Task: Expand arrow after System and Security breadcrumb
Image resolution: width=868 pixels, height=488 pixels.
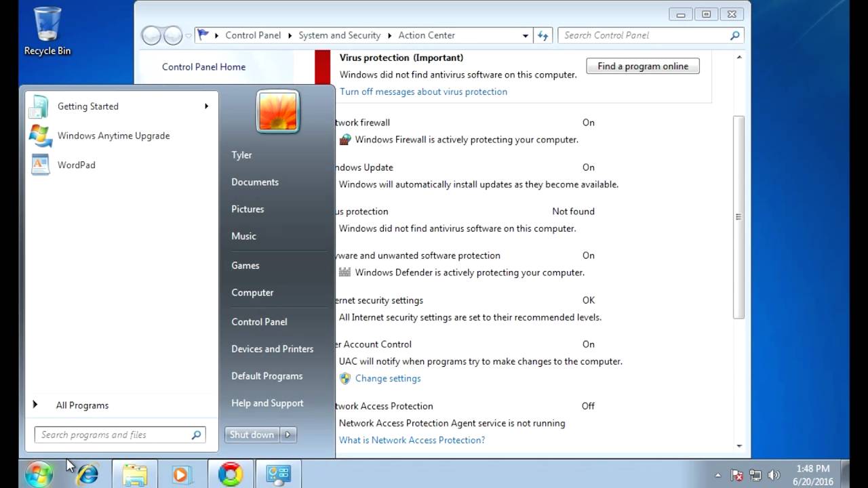Action: [390, 35]
